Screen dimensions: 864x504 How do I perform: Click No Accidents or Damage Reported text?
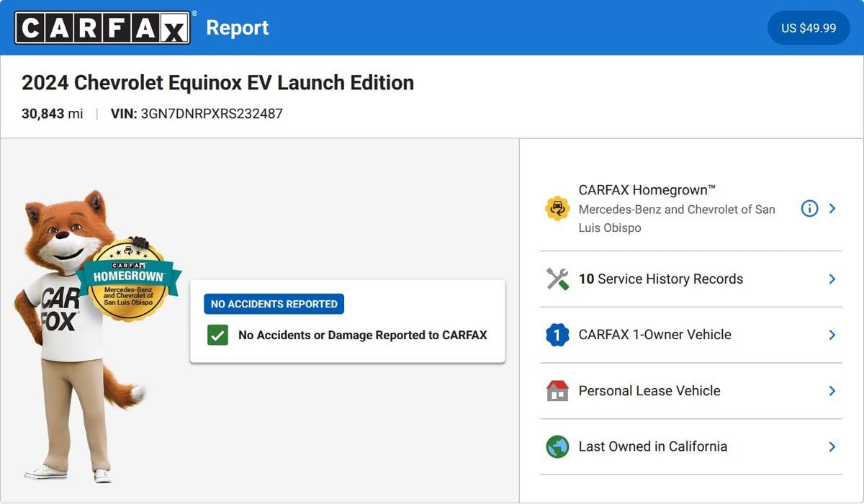[363, 335]
